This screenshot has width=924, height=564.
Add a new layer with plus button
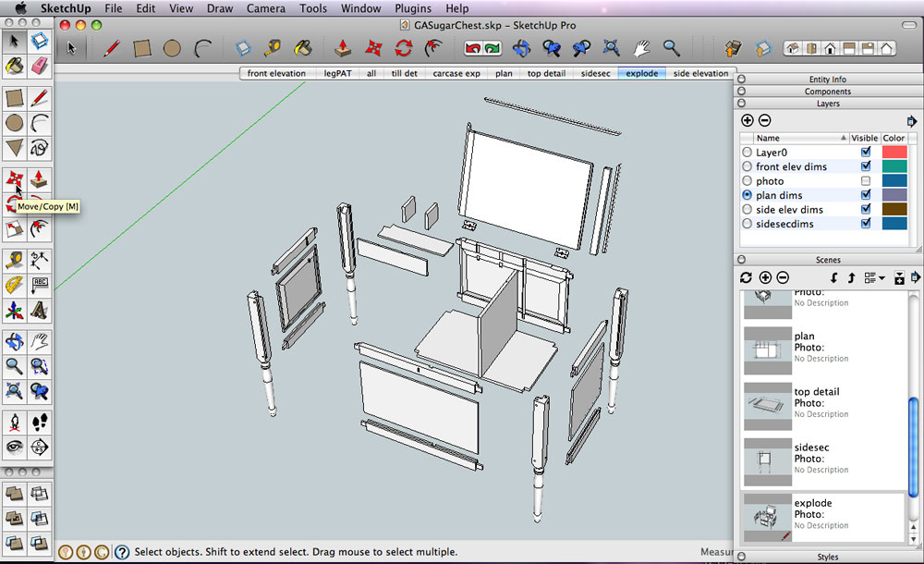(748, 121)
